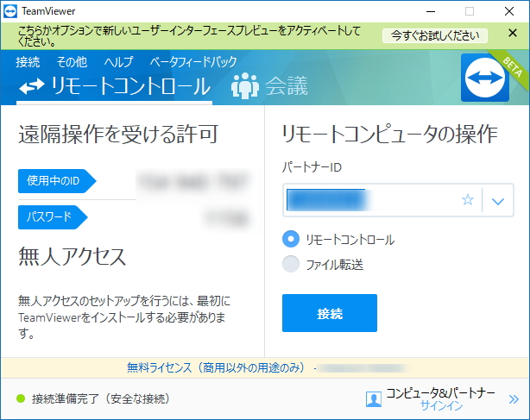Click the green connection status indicator
530x420 pixels.
(x=21, y=398)
